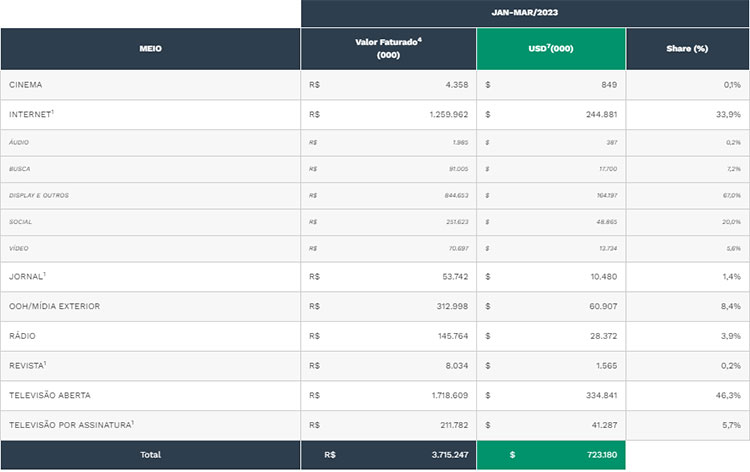Select the DISPLAY E OUTROS sub-row label
This screenshot has width=750, height=472.
39,195
